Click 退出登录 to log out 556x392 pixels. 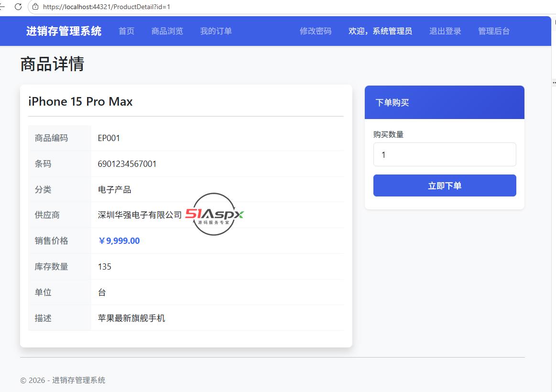coord(445,31)
